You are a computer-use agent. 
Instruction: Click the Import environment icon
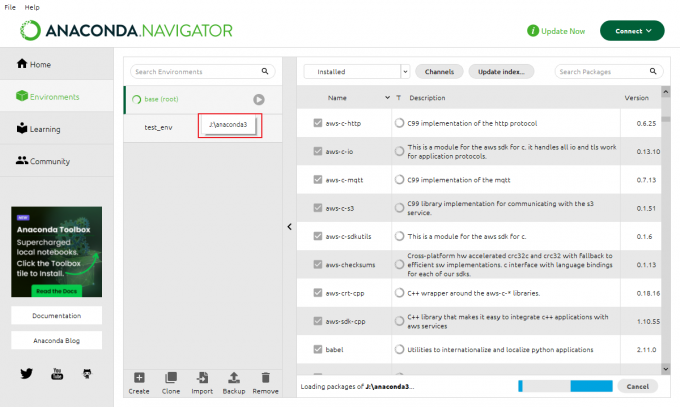pos(202,377)
